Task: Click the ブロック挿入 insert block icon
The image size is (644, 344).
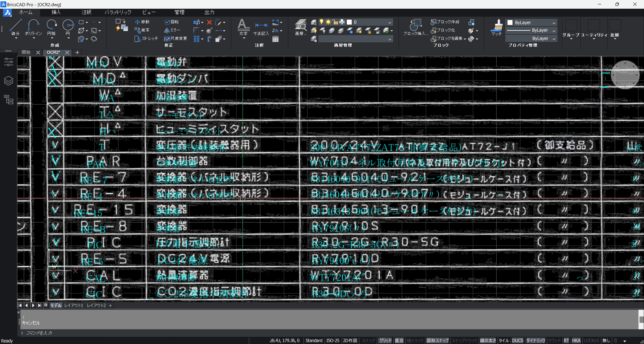Action: click(x=416, y=27)
